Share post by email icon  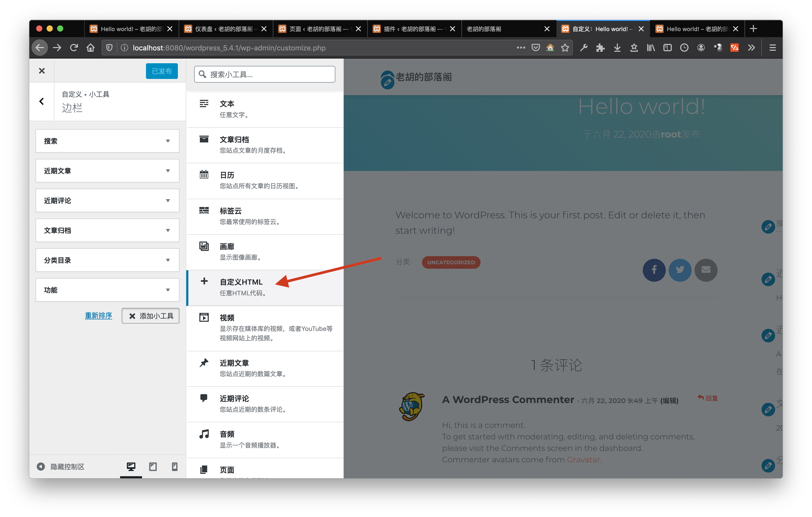tap(706, 270)
